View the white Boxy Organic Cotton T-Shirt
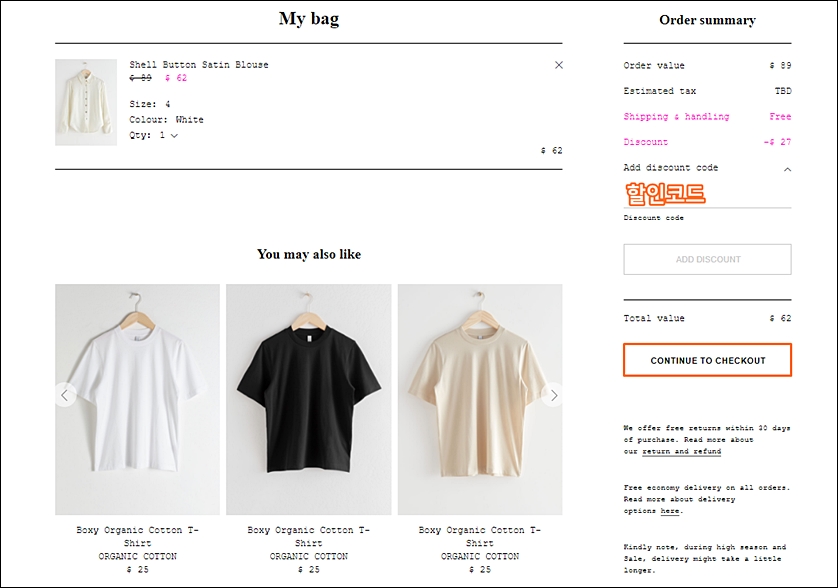 pos(137,399)
